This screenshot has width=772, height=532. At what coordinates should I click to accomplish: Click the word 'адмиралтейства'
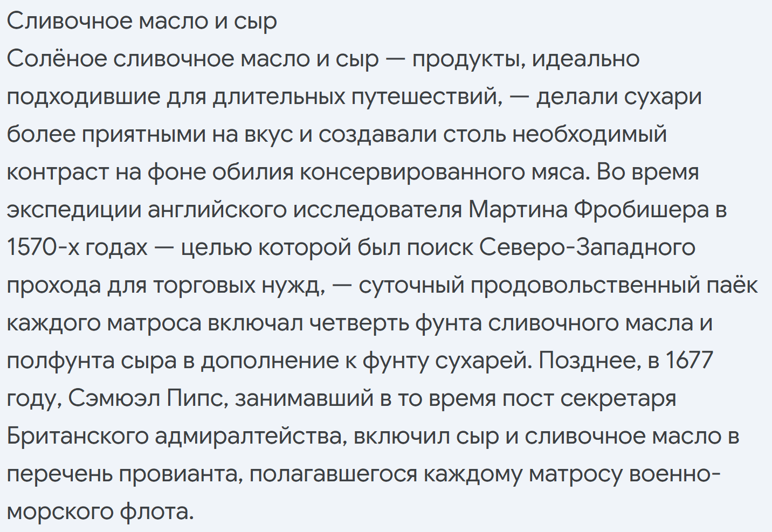click(251, 436)
